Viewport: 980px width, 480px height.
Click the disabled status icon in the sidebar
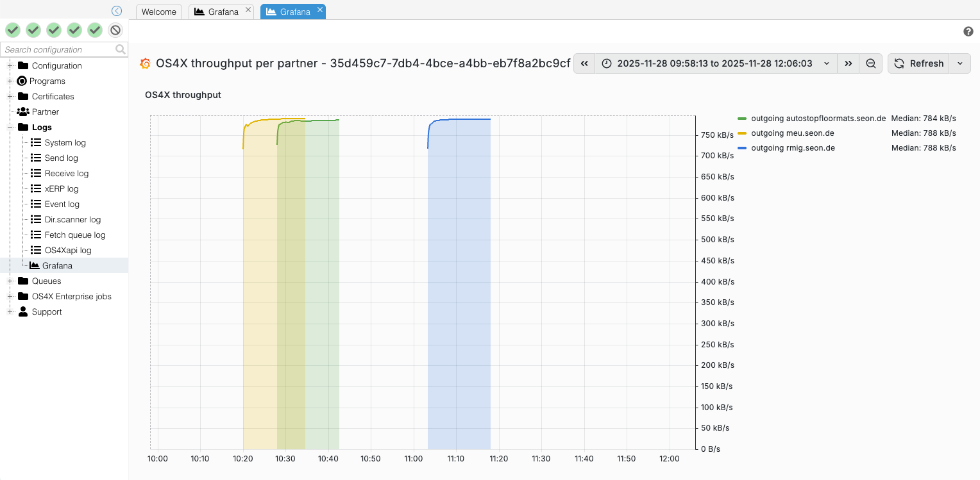click(x=115, y=30)
